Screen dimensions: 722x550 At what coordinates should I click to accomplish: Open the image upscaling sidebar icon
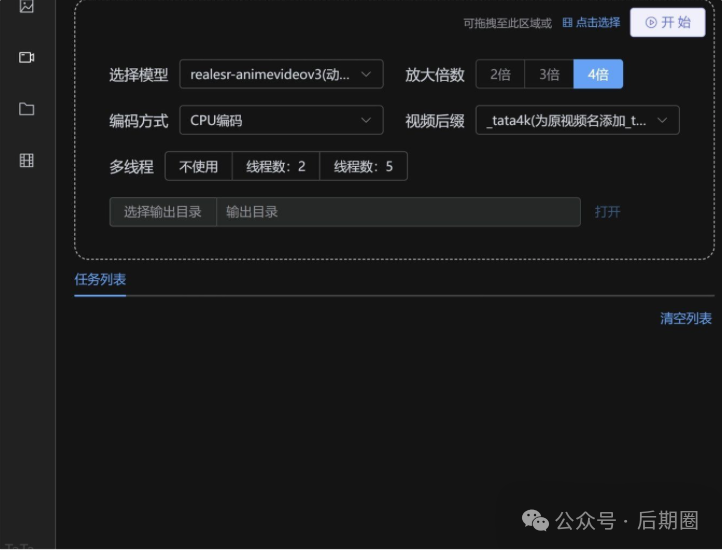[x=26, y=6]
